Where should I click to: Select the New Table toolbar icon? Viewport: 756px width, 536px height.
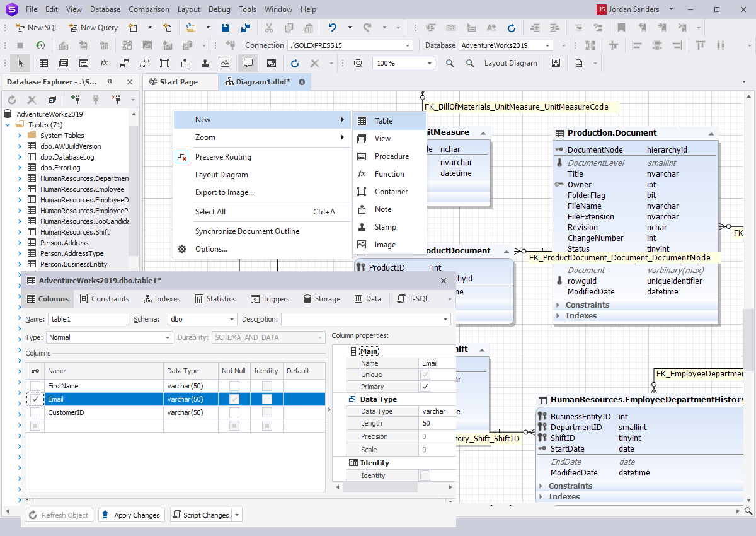(43, 63)
